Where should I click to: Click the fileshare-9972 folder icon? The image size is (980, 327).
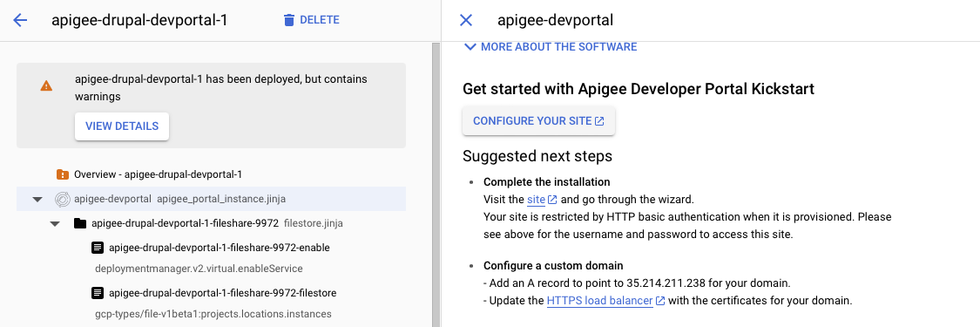tap(80, 223)
